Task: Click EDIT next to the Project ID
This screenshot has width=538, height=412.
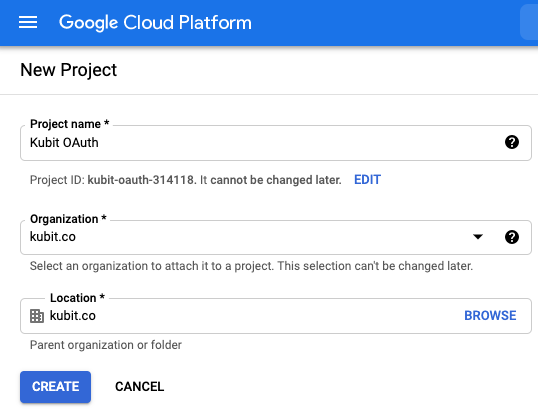Action: coord(367,180)
